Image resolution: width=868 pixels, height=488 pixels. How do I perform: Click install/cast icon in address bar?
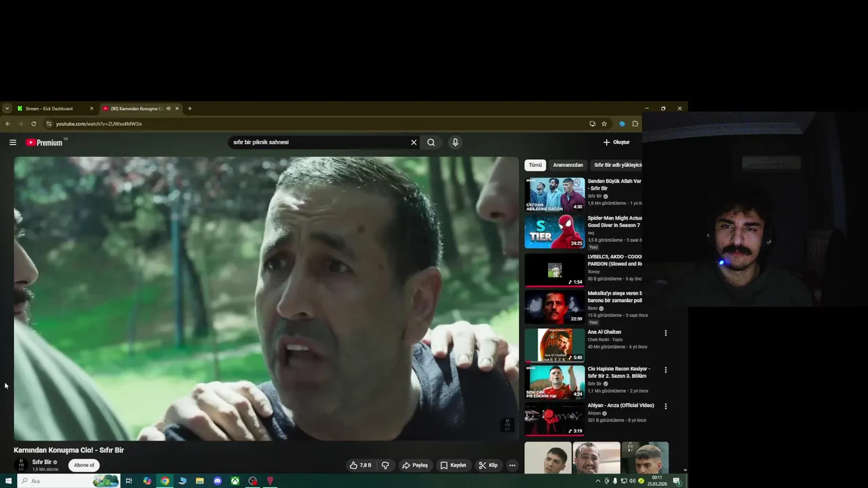(x=592, y=124)
